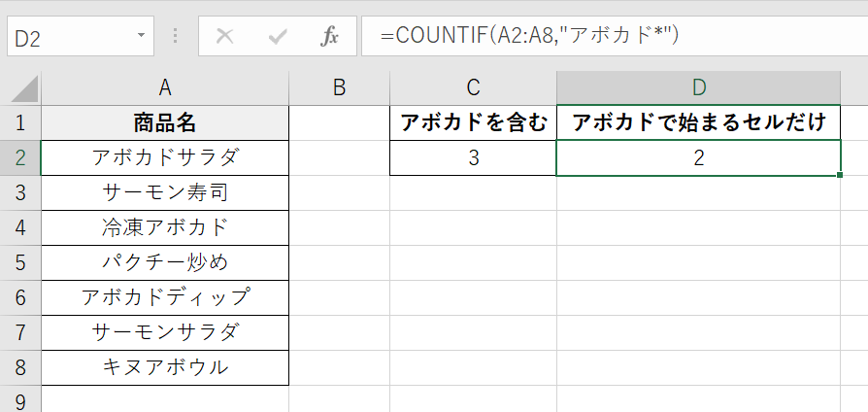Click the Enter checkmark icon in formula bar
This screenshot has width=868, height=412.
(279, 37)
